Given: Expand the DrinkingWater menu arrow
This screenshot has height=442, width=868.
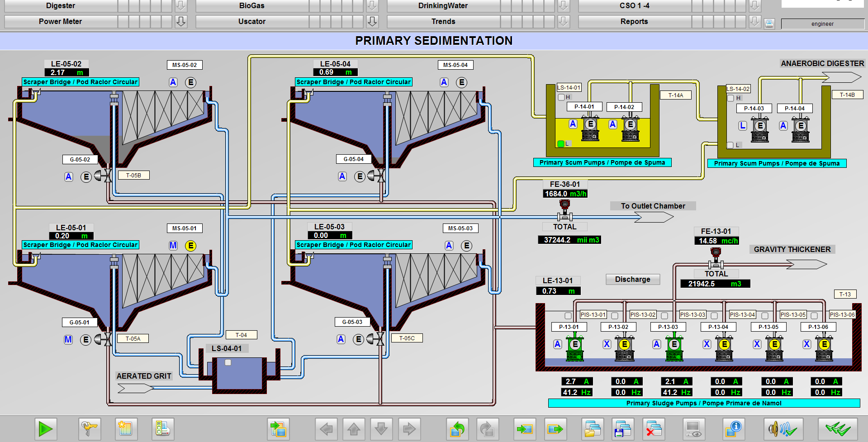Looking at the screenshot, I should [563, 6].
